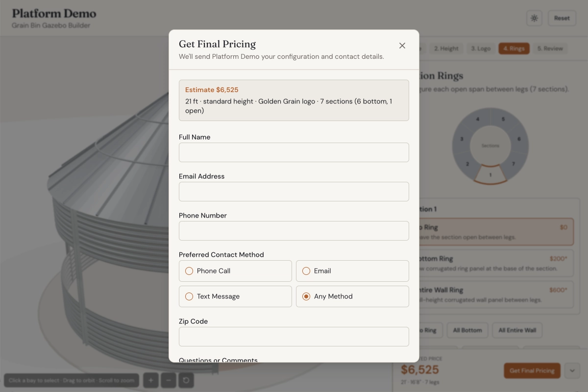Focus the Email Address field
Image resolution: width=588 pixels, height=392 pixels.
pos(294,192)
